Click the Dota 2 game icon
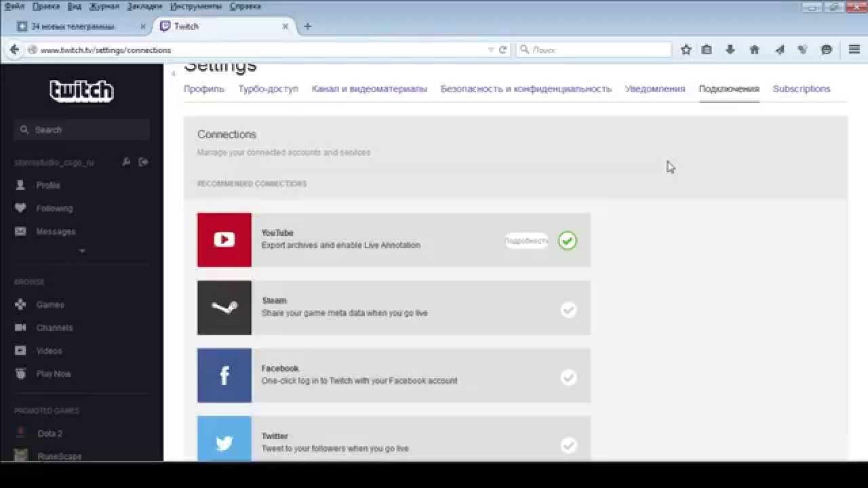This screenshot has width=868, height=488. [21, 433]
